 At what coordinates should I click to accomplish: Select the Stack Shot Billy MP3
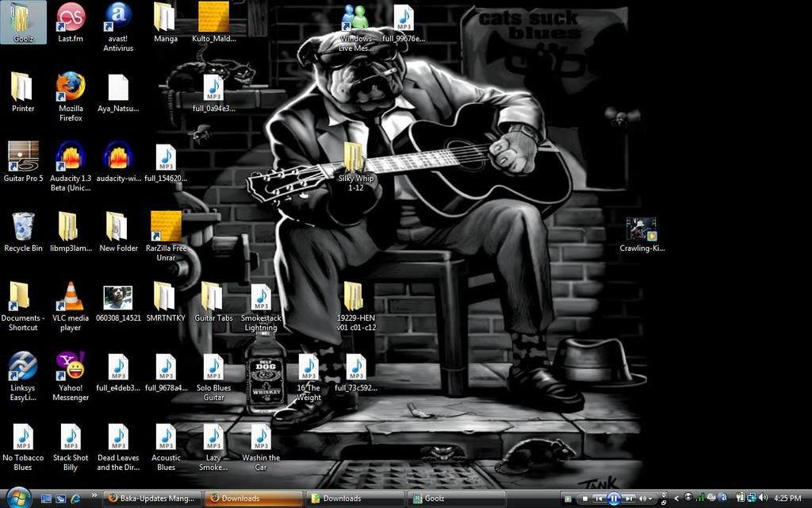point(71,447)
